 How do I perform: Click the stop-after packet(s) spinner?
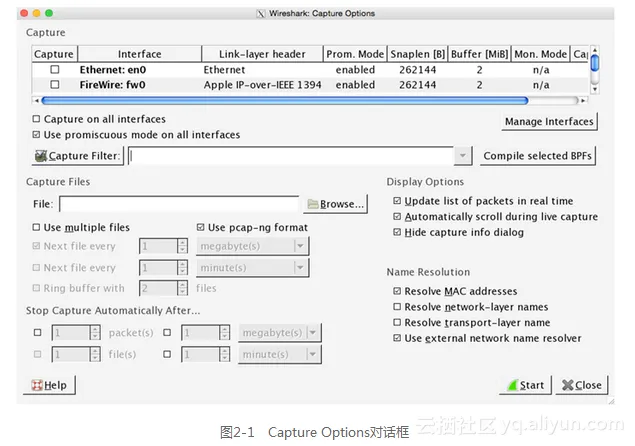[x=76, y=333]
